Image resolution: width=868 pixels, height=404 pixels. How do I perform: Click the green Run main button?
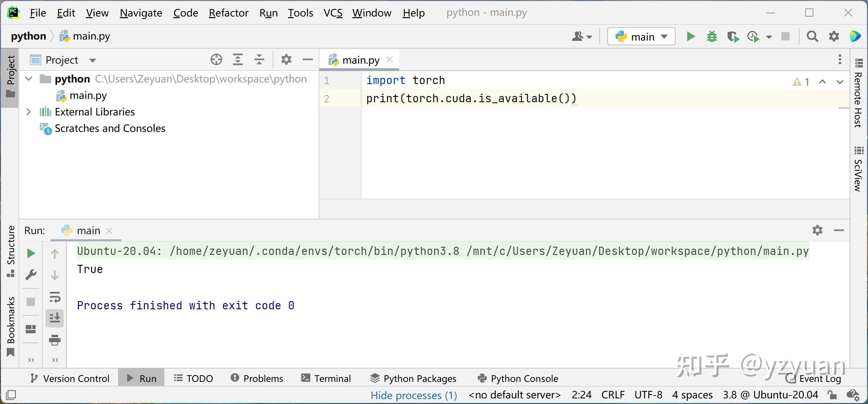pyautogui.click(x=691, y=36)
